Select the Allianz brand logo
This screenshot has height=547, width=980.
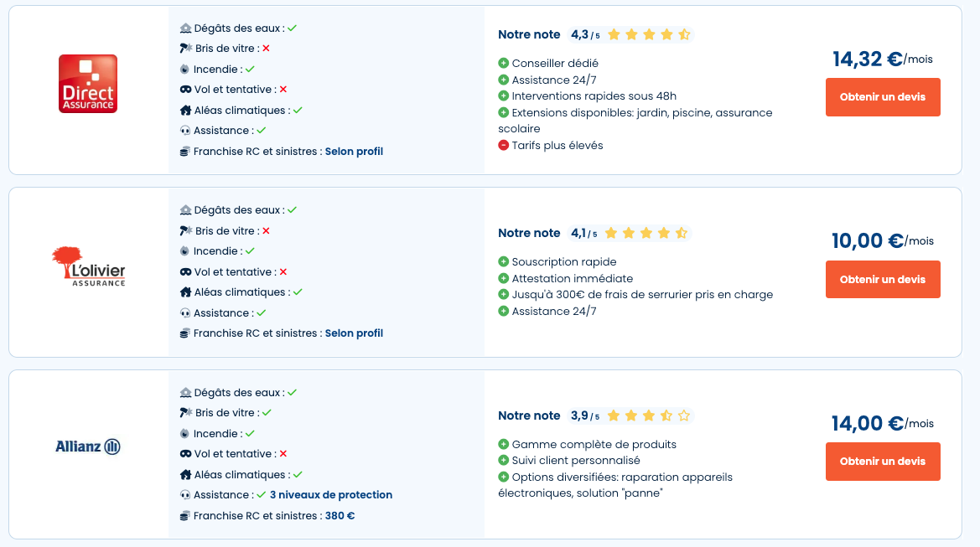click(x=87, y=446)
